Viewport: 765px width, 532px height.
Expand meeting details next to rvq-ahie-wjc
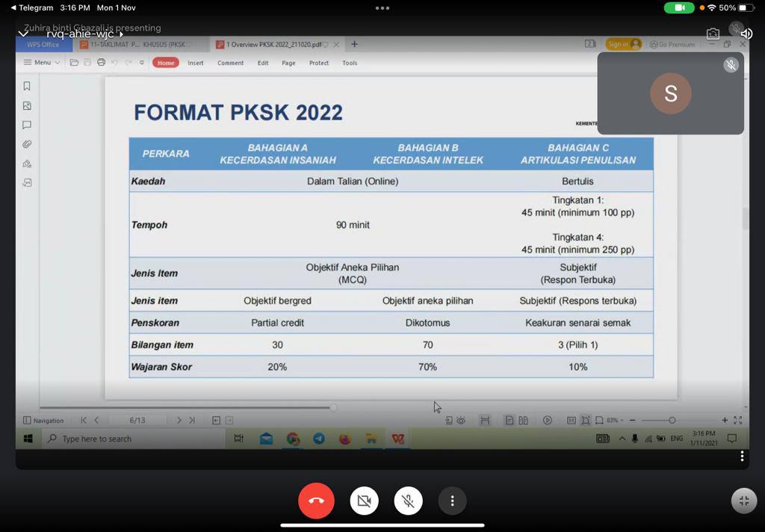coord(122,34)
